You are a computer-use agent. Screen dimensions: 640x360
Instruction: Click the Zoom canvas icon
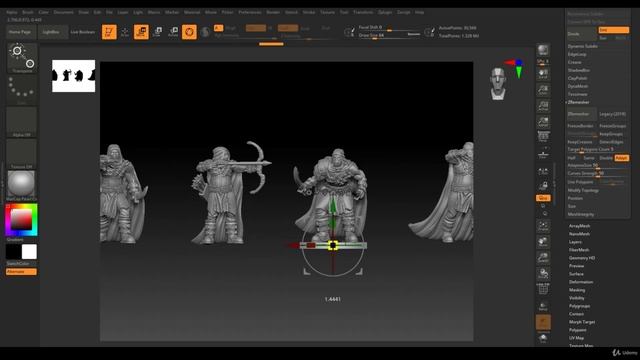coord(543,90)
